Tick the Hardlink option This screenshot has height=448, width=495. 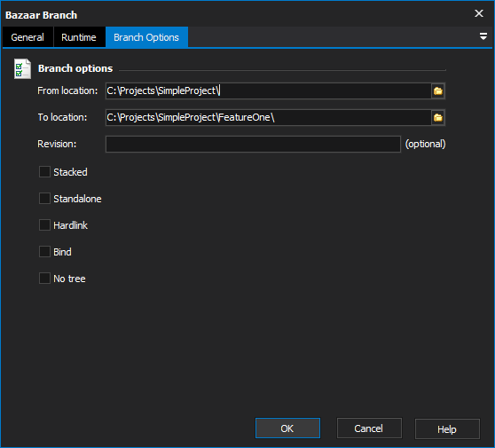(44, 225)
